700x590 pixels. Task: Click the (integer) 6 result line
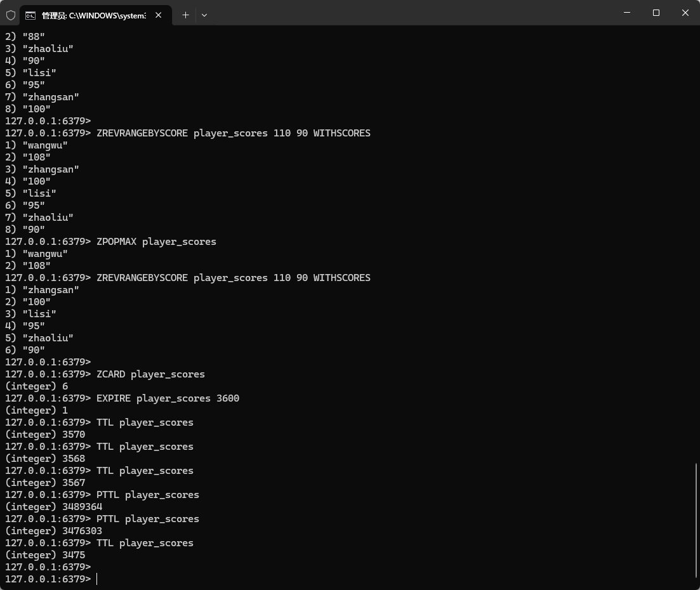(x=36, y=386)
